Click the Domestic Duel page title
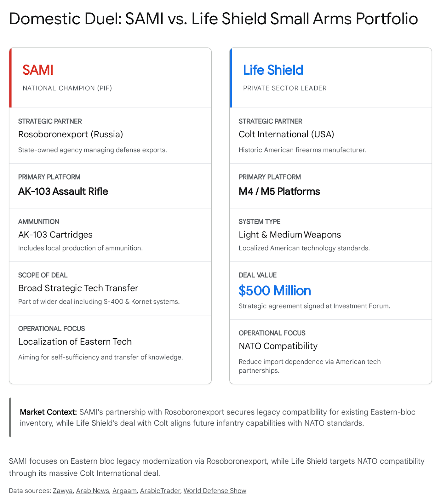Image resolution: width=441 pixels, height=504 pixels. pyautogui.click(x=213, y=19)
